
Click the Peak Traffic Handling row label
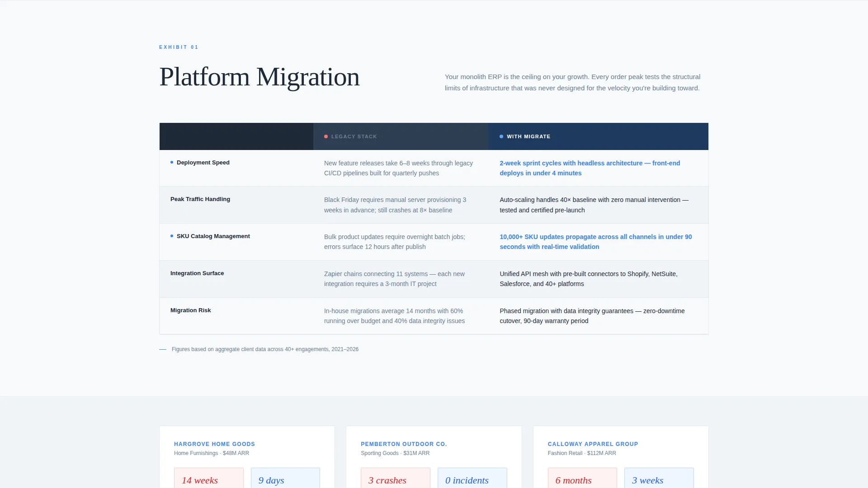pyautogui.click(x=200, y=199)
